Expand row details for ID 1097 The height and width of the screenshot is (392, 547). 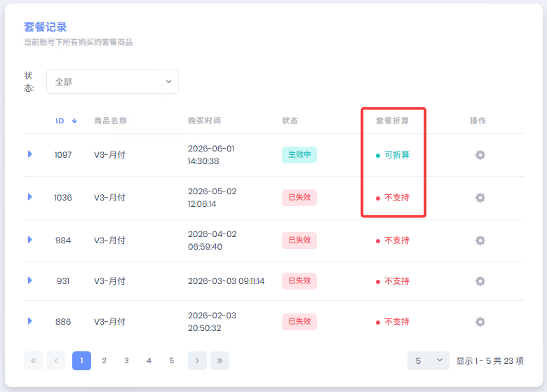[x=30, y=154]
